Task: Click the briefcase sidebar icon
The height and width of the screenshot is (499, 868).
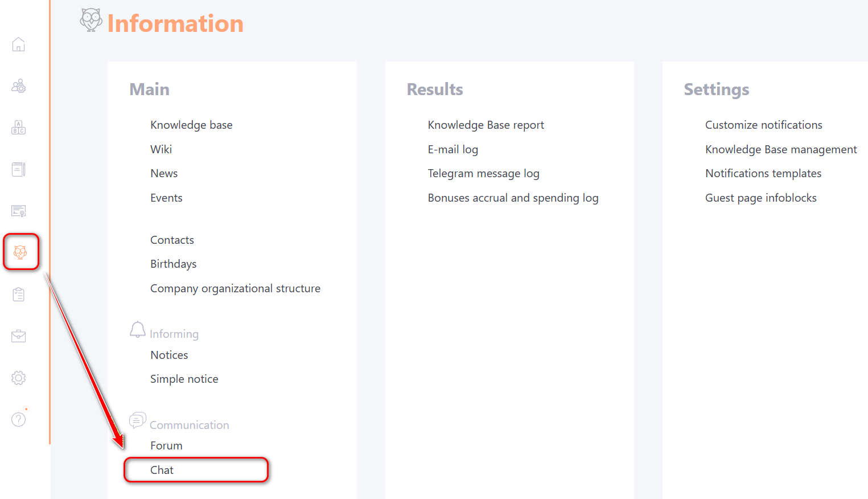Action: tap(19, 336)
